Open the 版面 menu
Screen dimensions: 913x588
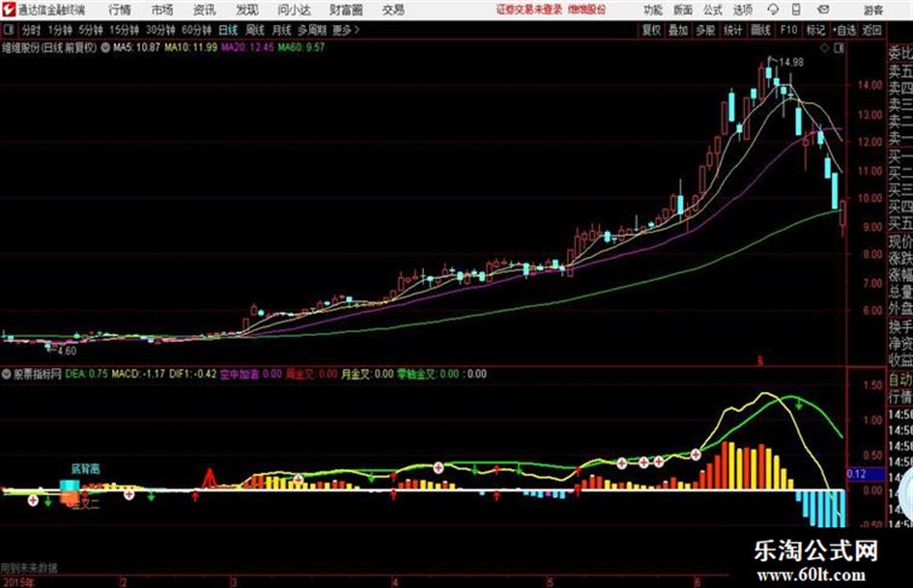(683, 10)
